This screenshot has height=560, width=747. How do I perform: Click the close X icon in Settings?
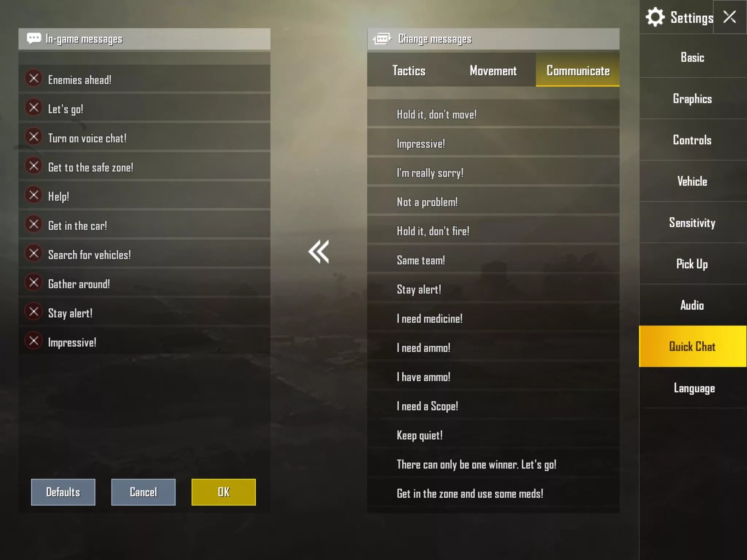pos(731,16)
